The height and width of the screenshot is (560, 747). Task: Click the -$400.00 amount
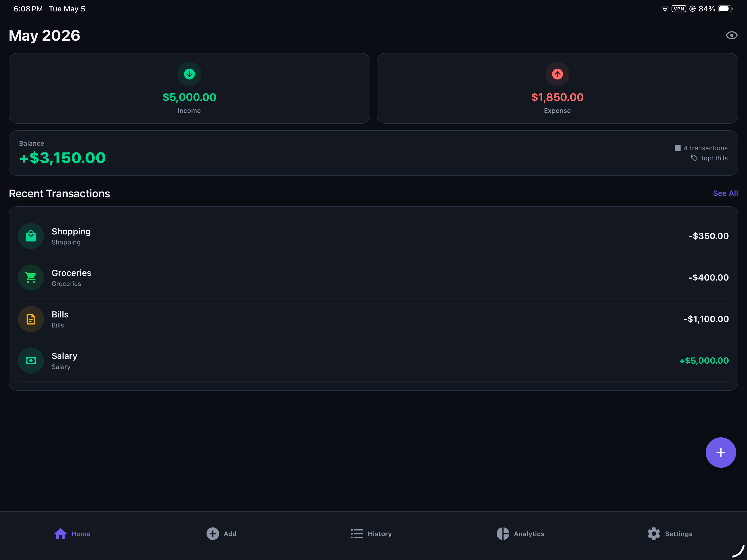pyautogui.click(x=708, y=278)
